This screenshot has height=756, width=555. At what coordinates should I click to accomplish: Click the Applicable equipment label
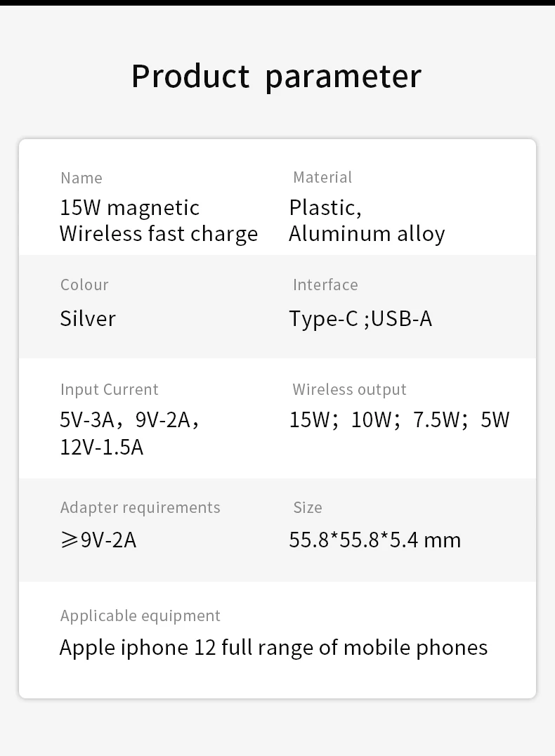pyautogui.click(x=141, y=615)
